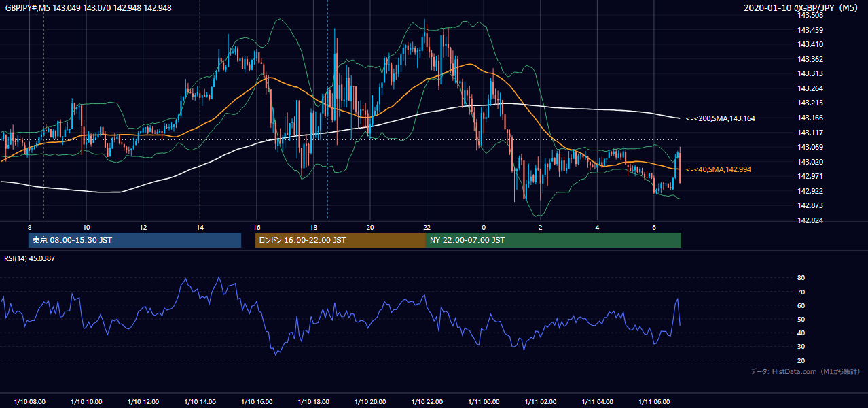This screenshot has width=868, height=408.
Task: Click price axis value 143.264
Action: [810, 88]
